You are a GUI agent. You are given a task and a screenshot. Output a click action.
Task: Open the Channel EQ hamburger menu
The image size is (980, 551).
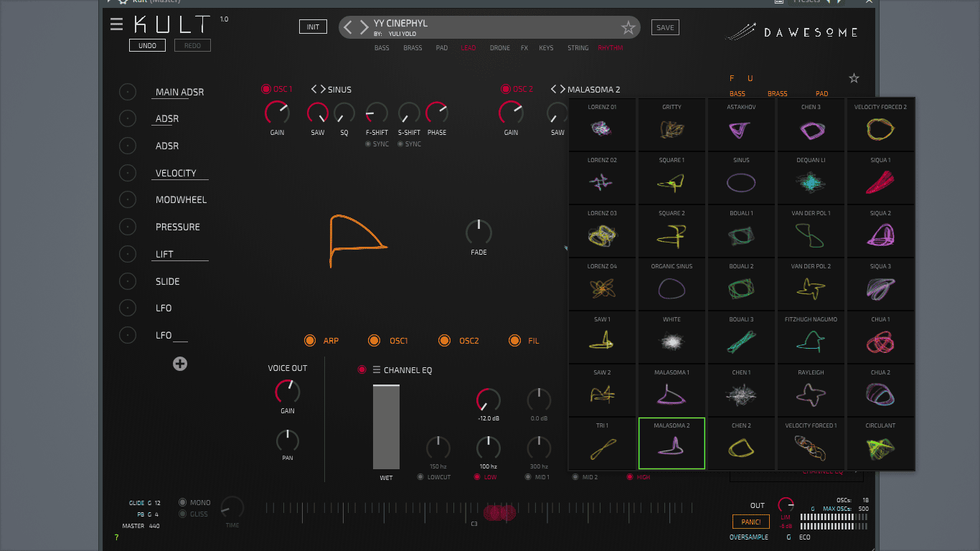click(x=376, y=370)
